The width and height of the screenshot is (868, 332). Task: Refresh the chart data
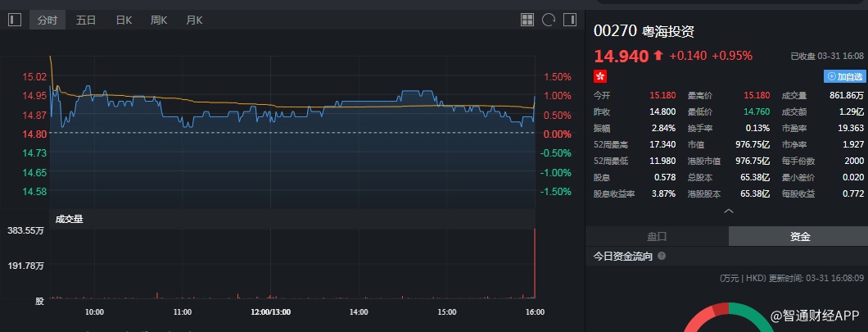point(549,20)
